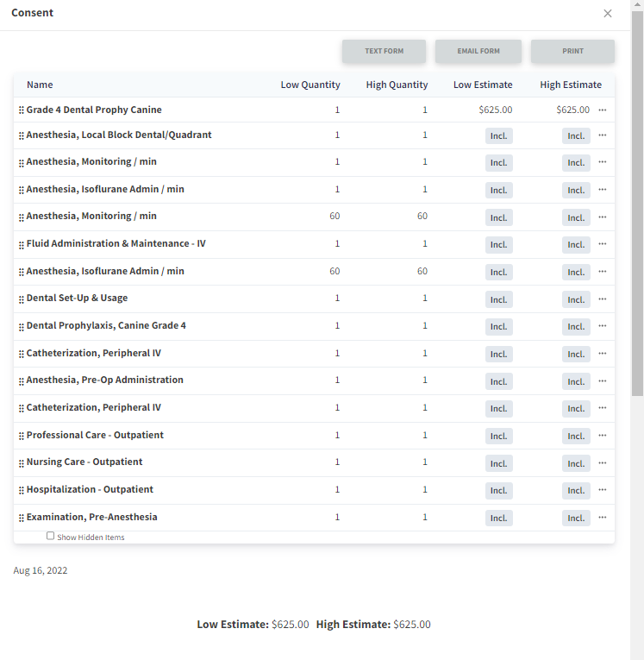The width and height of the screenshot is (644, 660).
Task: Click the Hospitalization - Outpatient row name
Action: coord(90,489)
